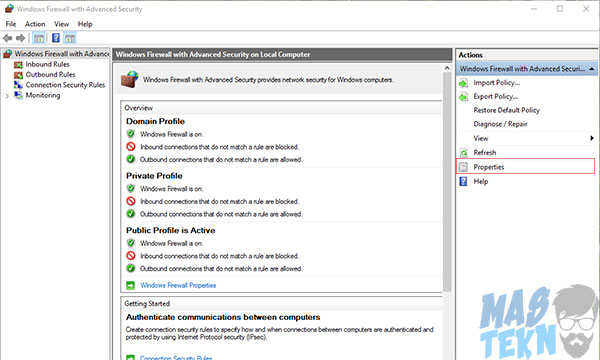
Task: Click the Monitoring tree icon
Action: click(18, 95)
